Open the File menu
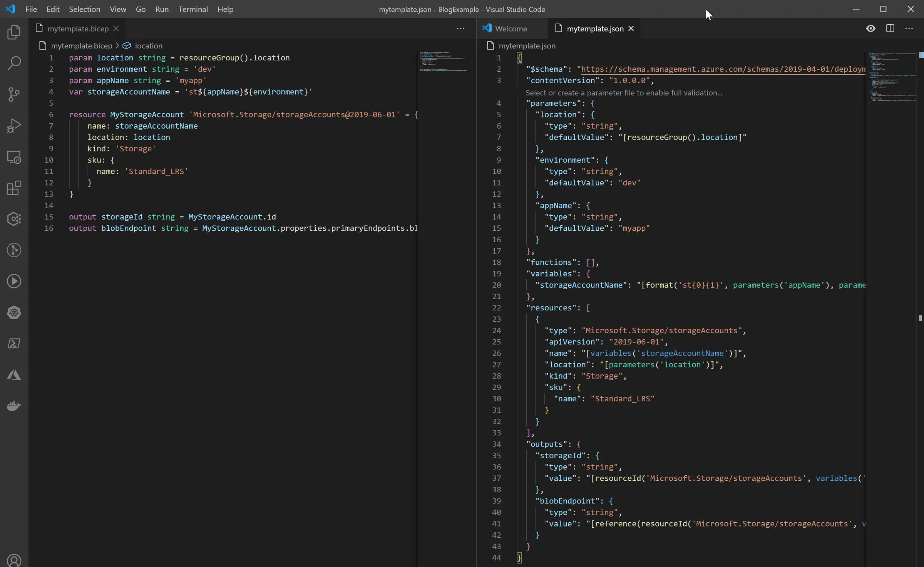The width and height of the screenshot is (924, 567). (x=31, y=9)
